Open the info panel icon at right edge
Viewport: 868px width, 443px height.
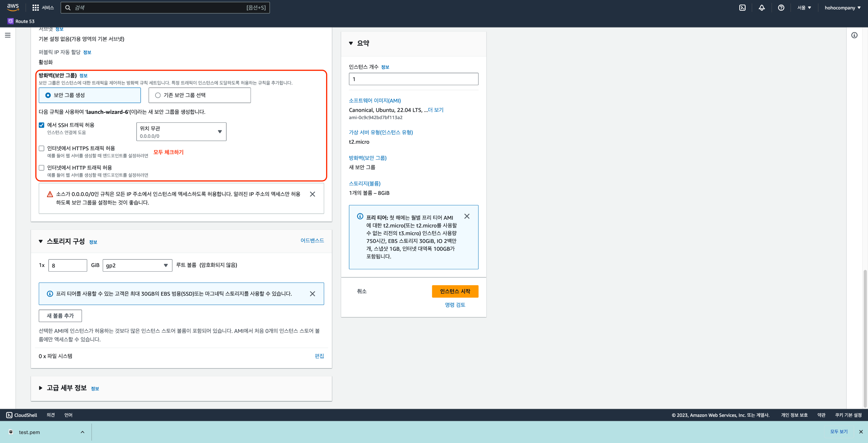(854, 35)
